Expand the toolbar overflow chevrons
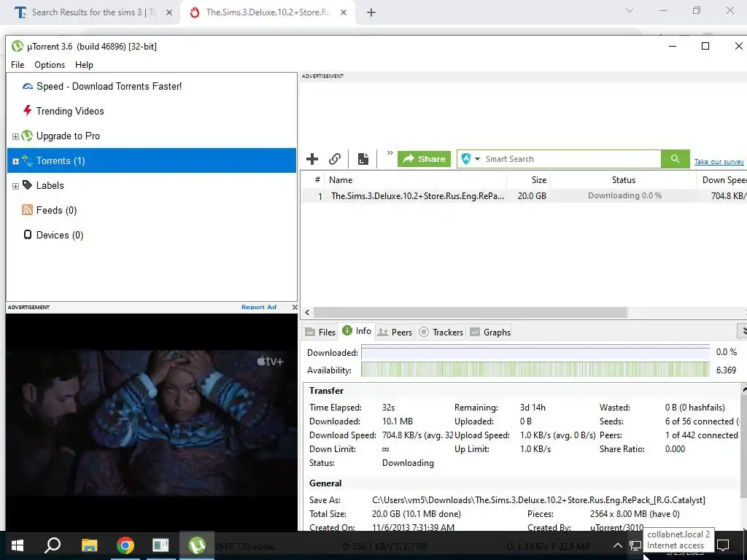This screenshot has height=560, width=747. [x=390, y=153]
